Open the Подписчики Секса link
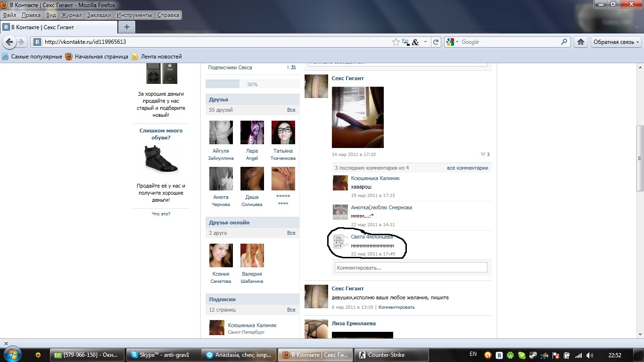The height and width of the screenshot is (362, 644). point(230,67)
